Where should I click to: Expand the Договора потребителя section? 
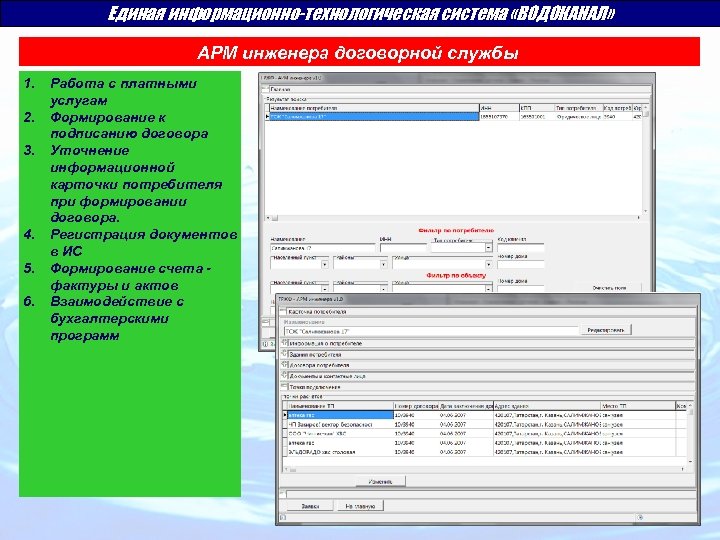[284, 364]
